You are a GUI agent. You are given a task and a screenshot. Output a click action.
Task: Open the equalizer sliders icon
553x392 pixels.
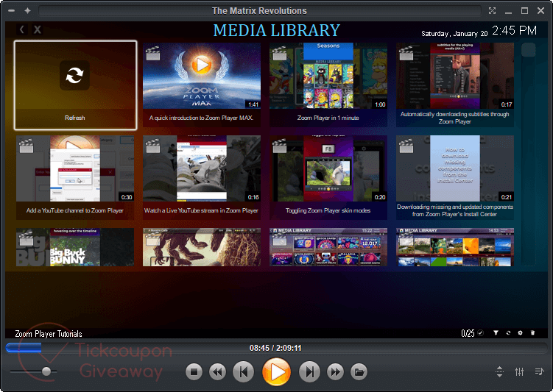click(519, 371)
